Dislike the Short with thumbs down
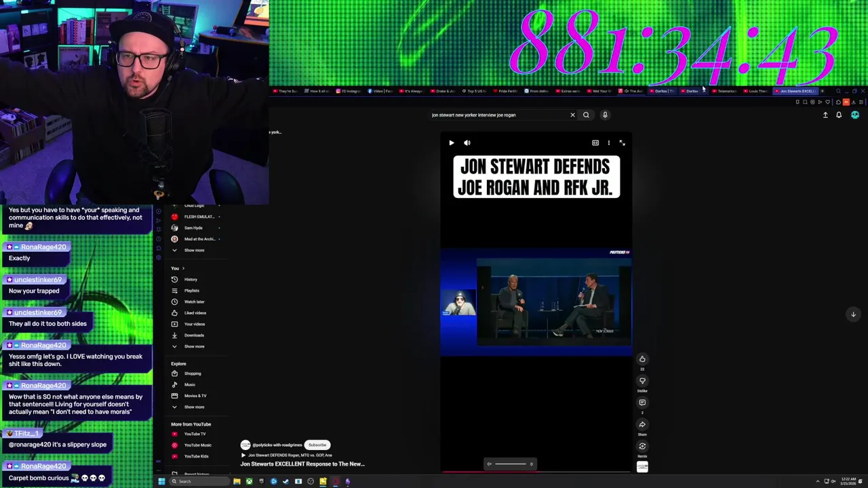This screenshot has width=868, height=488. click(x=642, y=381)
